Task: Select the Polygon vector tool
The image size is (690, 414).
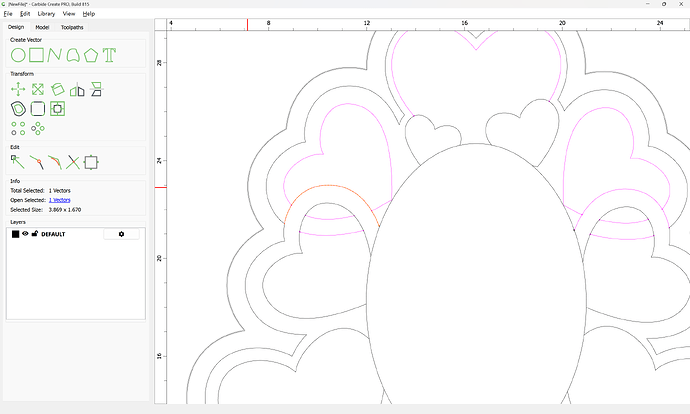Action: coord(91,55)
